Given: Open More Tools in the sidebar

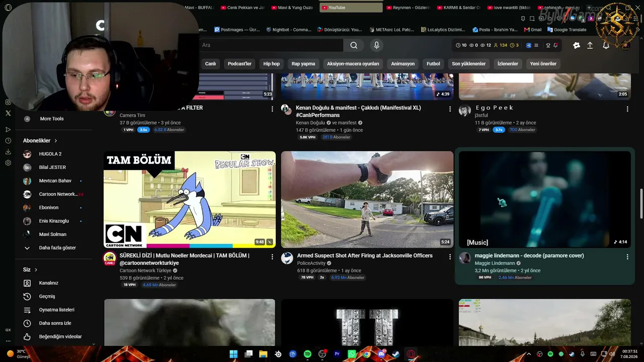Looking at the screenshot, I should point(51,119).
